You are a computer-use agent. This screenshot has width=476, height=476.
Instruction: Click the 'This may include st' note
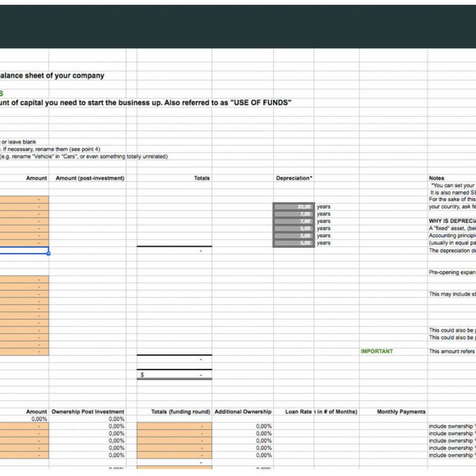(452, 294)
